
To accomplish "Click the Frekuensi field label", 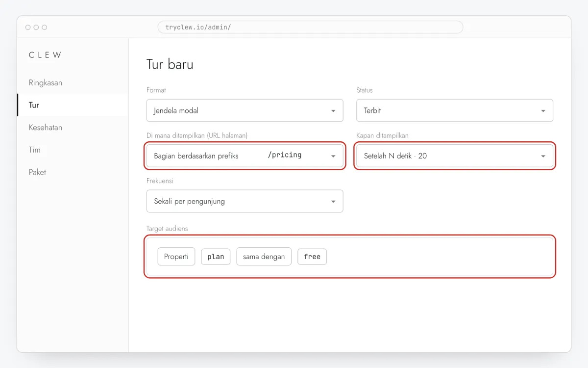I will click(160, 181).
